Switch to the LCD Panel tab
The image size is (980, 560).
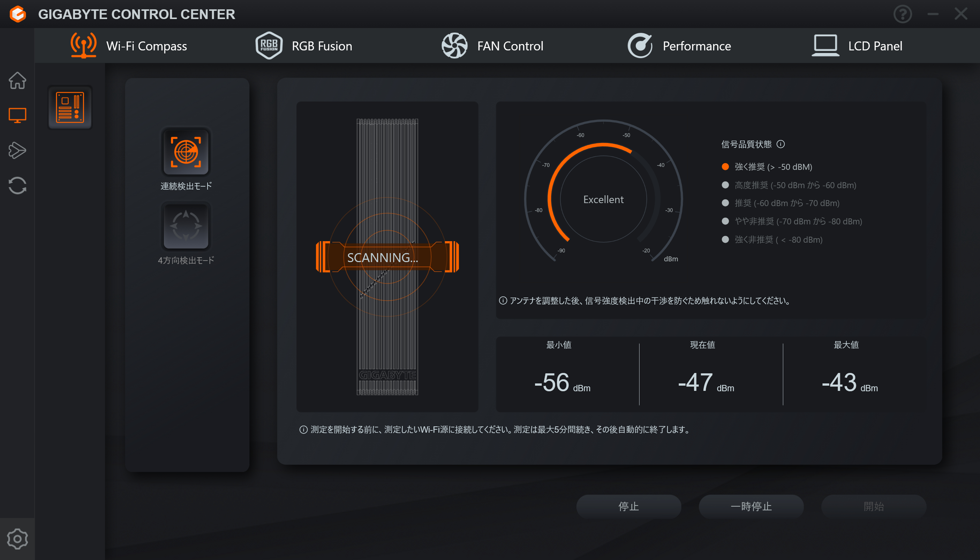pos(857,46)
